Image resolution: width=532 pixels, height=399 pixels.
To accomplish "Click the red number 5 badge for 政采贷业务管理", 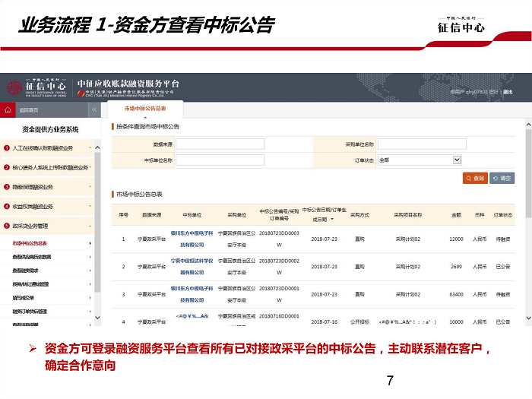I will pyautogui.click(x=6, y=226).
